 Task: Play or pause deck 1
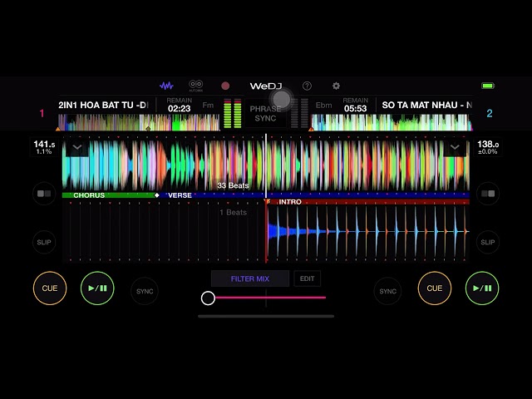(97, 288)
